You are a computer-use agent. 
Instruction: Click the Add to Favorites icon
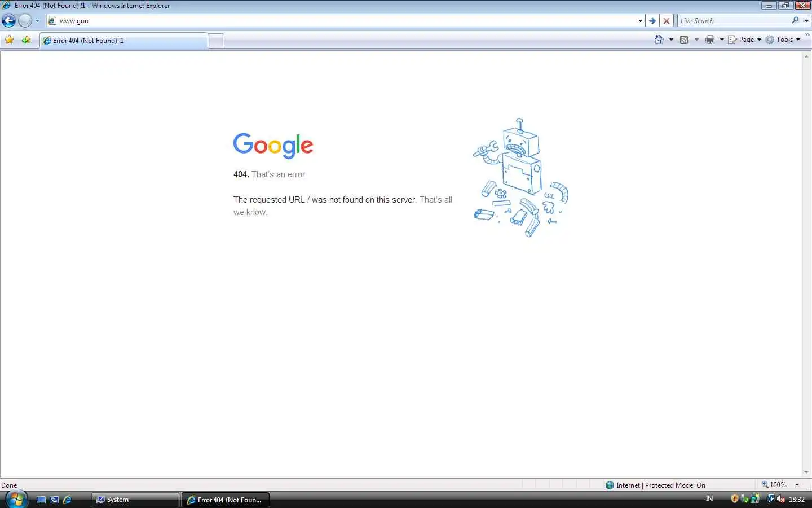26,40
